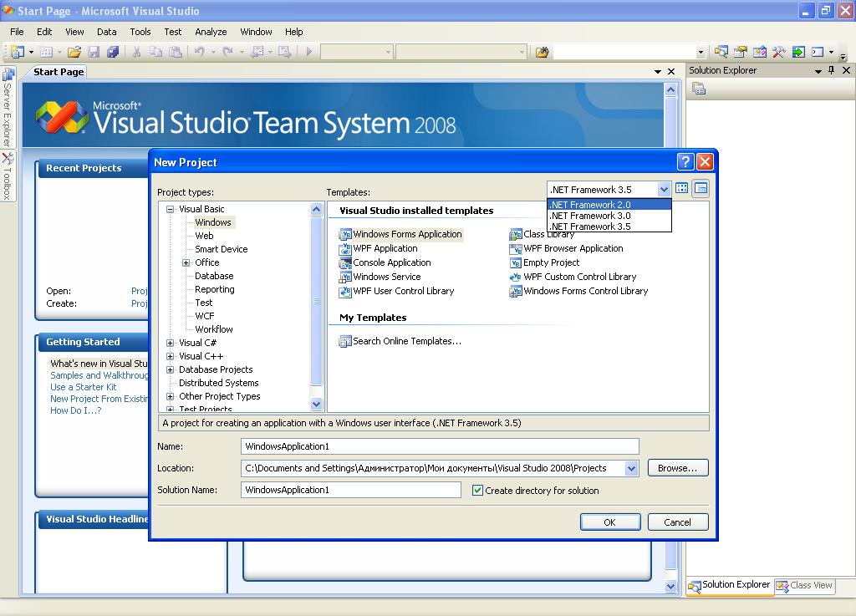Toggle Create directory for solution checkbox

(478, 491)
